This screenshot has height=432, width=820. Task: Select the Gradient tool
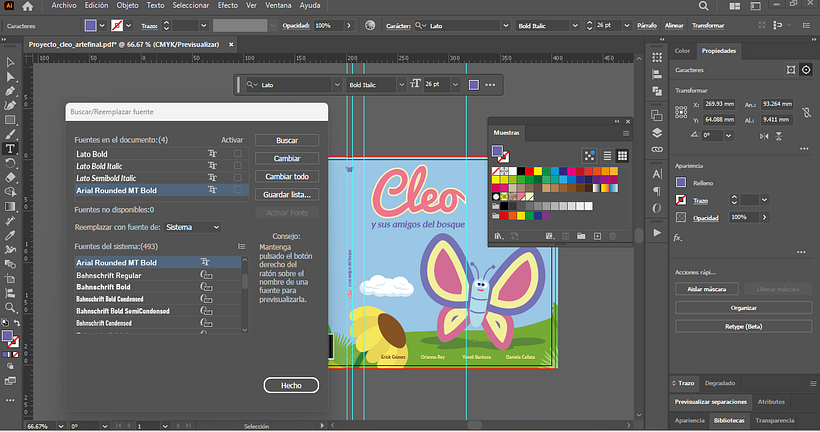[x=10, y=207]
